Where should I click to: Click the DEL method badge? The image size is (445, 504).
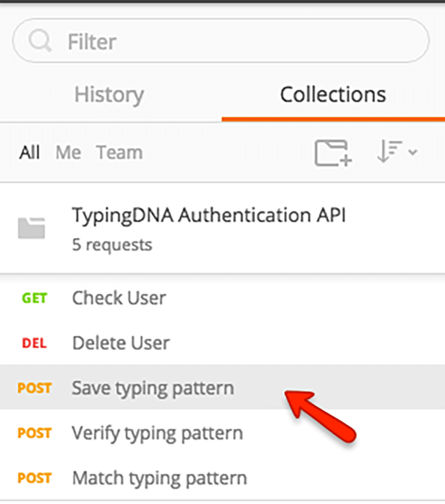pyautogui.click(x=34, y=343)
